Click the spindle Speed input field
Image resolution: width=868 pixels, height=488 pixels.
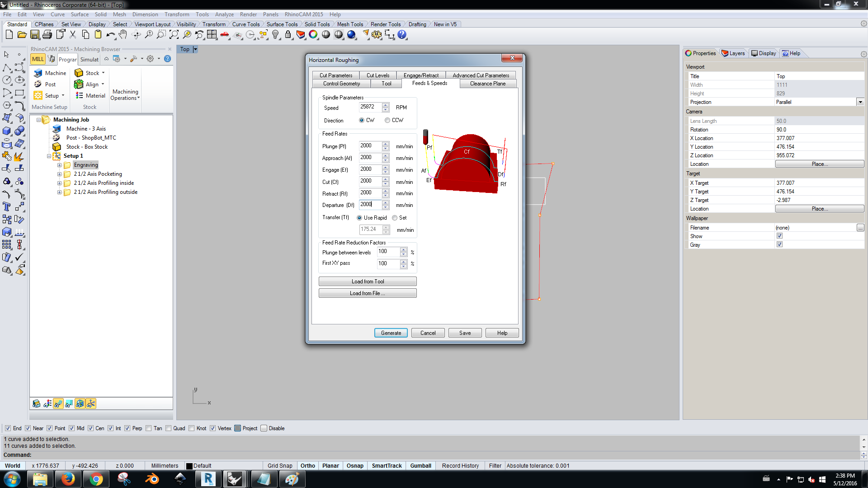[x=371, y=107]
